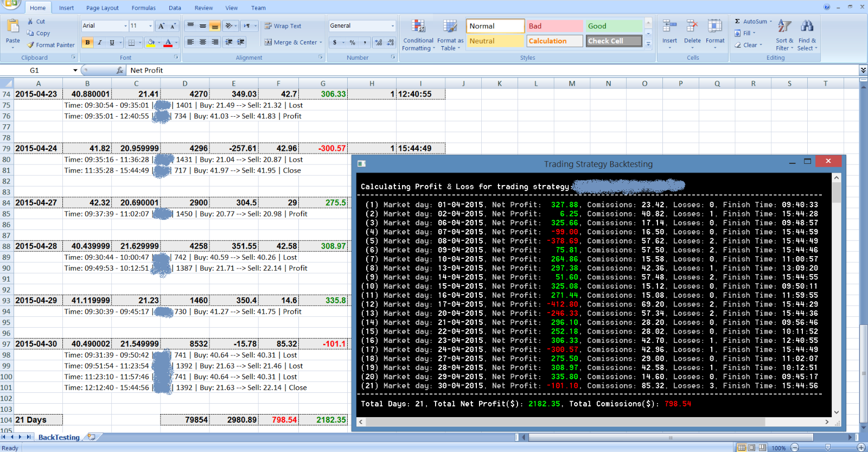Viewport: 868px width, 452px height.
Task: Click Insert Function fx icon
Action: [x=120, y=71]
